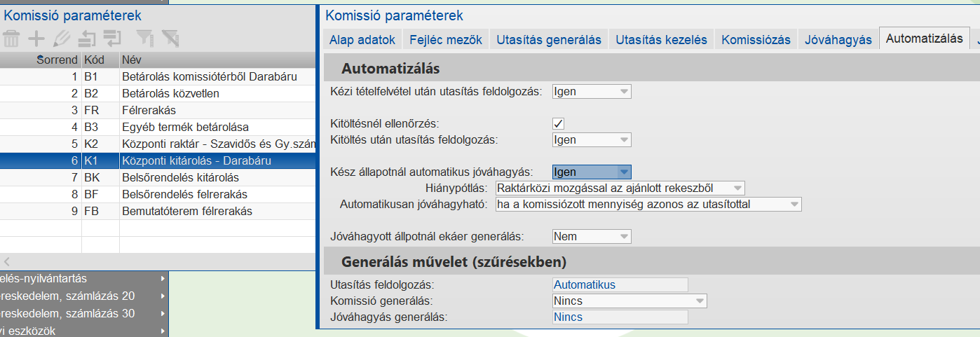980x337 pixels.
Task: Switch to the Alap adatok tab
Action: point(362,40)
